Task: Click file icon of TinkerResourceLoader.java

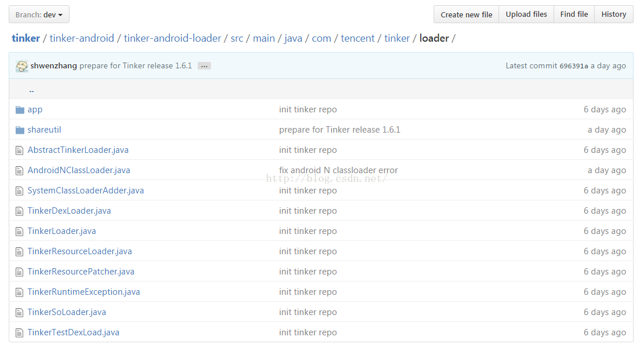Action: [19, 252]
